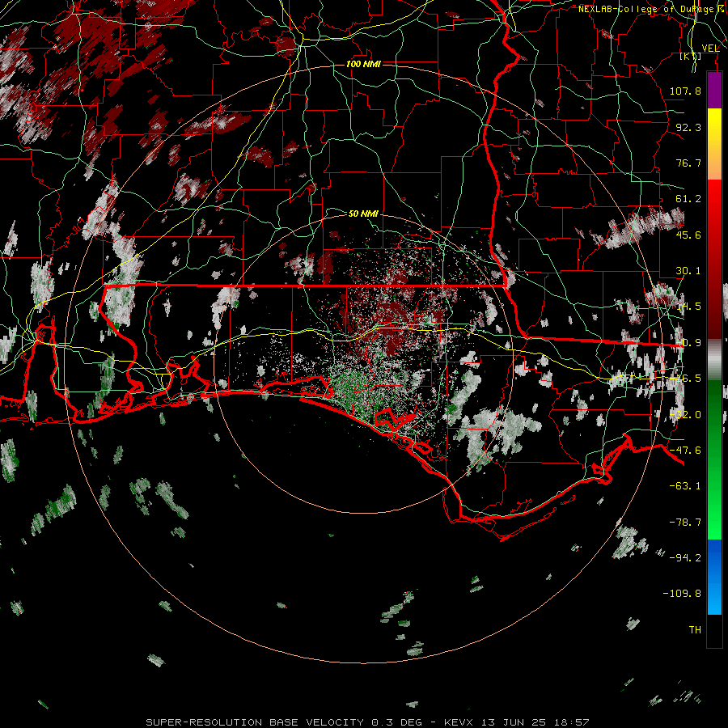Click the "45.6" velocity scale value
728x728 pixels.
688,235
